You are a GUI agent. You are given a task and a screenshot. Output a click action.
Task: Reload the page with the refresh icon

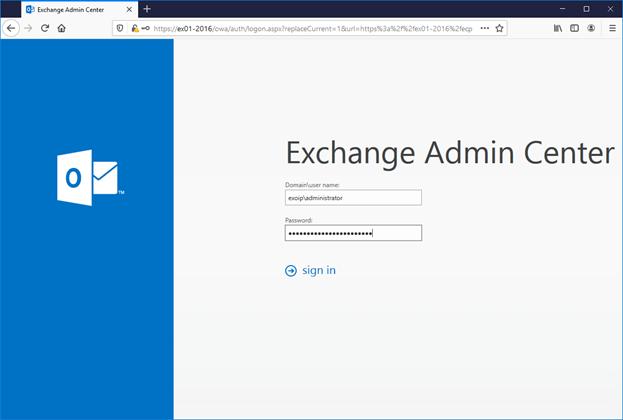point(45,28)
